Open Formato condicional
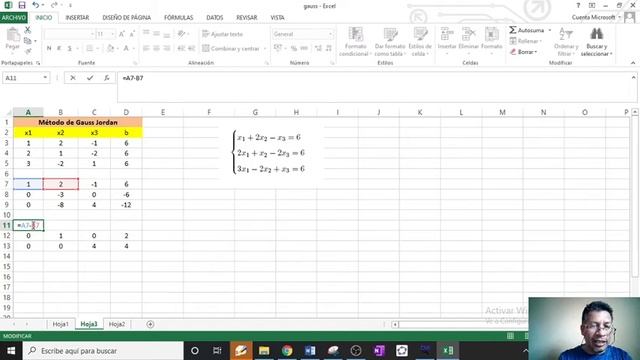 click(x=355, y=42)
